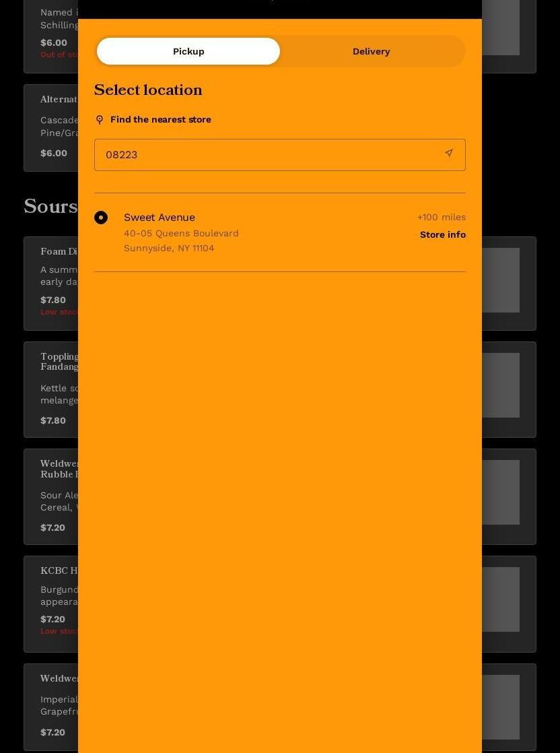The image size is (560, 753).
Task: Open Store info for Sweet Avenue
Action: [442, 234]
